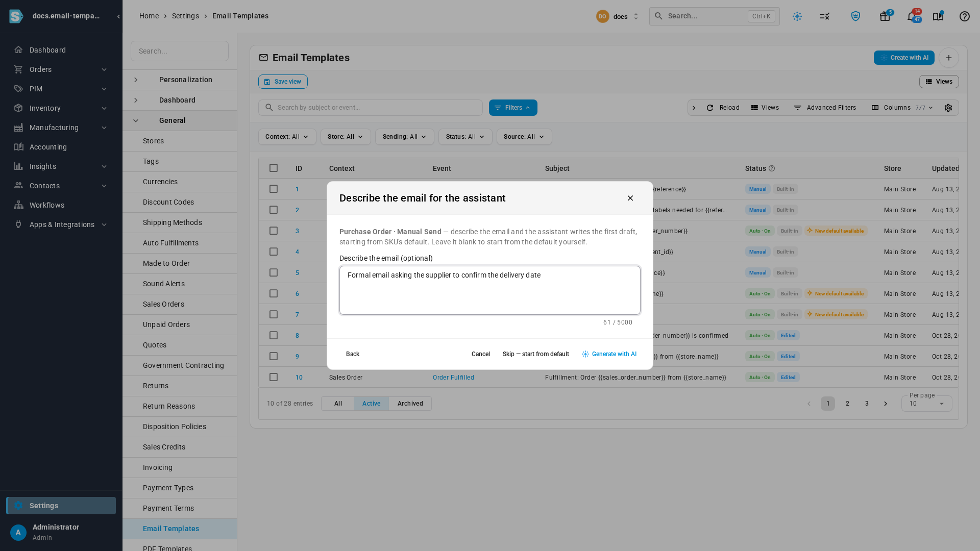Viewport: 980px width, 551px height.
Task: Check the checkbox for row ID 8
Action: 274,335
